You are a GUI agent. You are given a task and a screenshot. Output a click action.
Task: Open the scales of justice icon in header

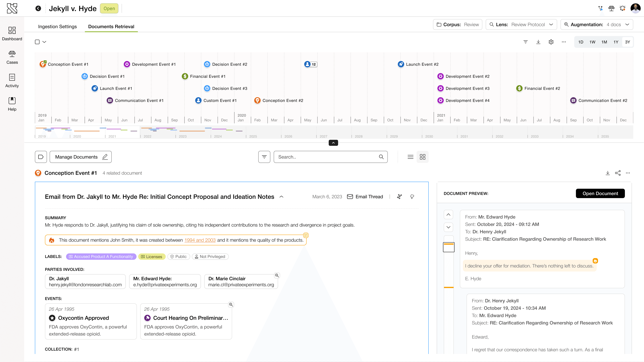[x=611, y=9]
